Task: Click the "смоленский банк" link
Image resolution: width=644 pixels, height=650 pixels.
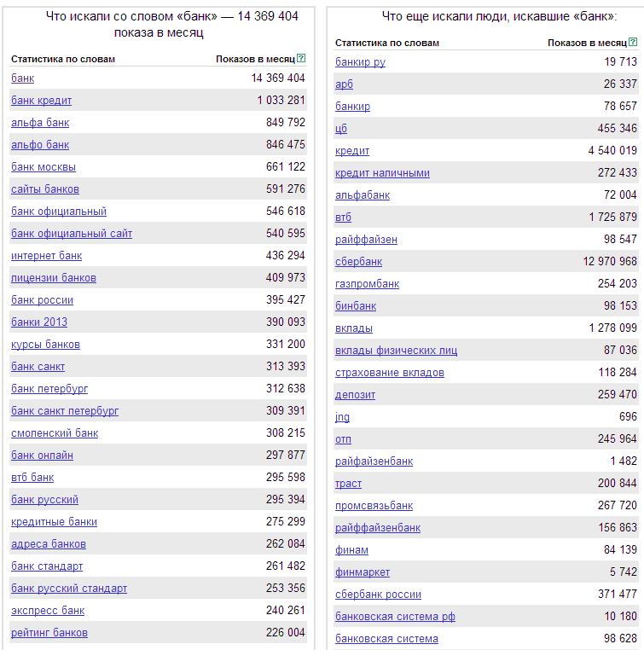Action: pos(55,433)
